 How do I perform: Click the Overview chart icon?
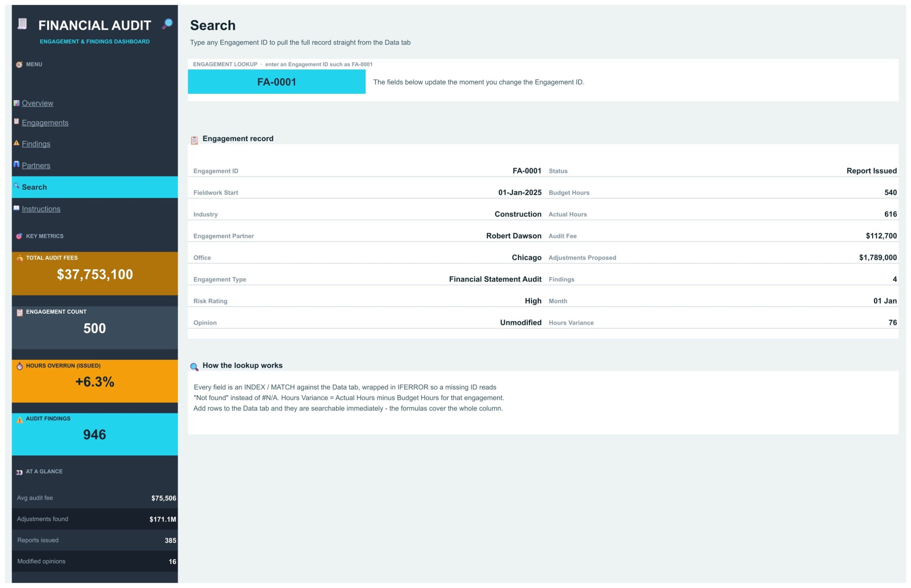point(16,103)
